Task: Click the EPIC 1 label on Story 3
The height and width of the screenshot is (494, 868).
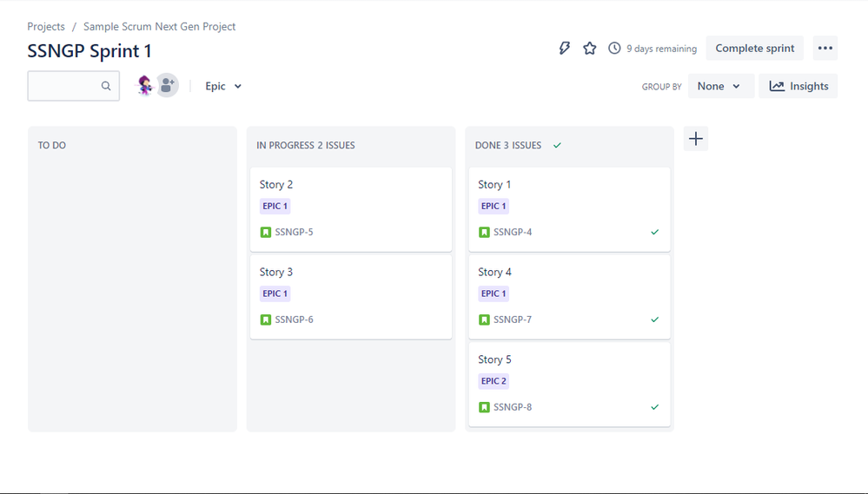Action: tap(275, 293)
